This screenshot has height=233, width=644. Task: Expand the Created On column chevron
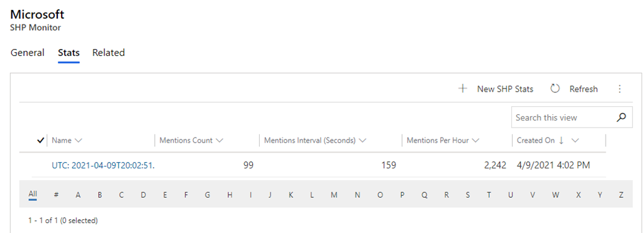click(x=575, y=140)
